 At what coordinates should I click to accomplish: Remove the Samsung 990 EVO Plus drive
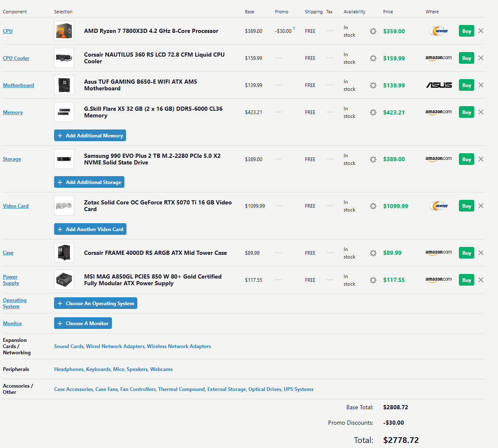[x=481, y=159]
